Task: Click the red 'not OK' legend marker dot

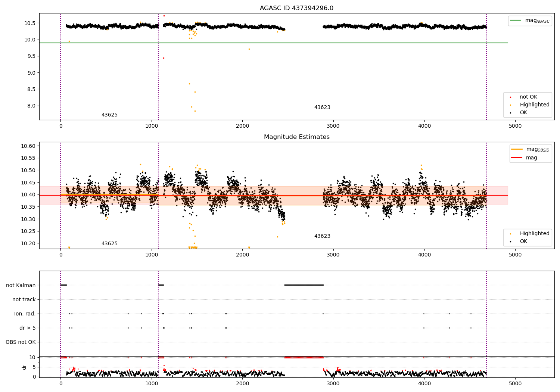Action: [x=510, y=97]
